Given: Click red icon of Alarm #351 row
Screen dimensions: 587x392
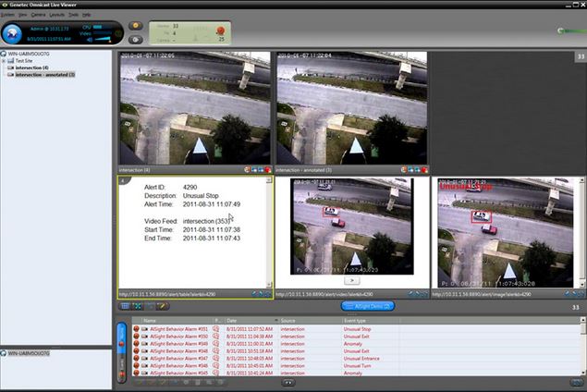Looking at the screenshot, I should click(136, 328).
